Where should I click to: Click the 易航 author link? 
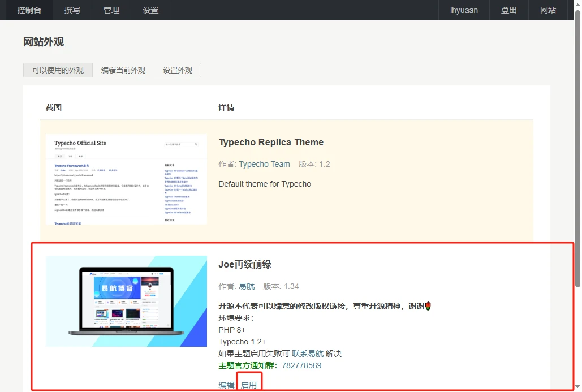click(247, 286)
